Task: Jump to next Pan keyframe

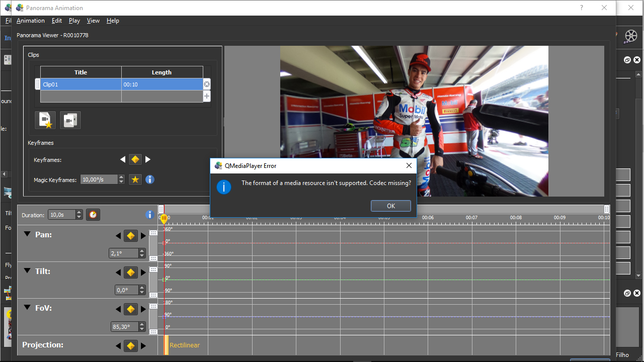Action: click(x=143, y=236)
